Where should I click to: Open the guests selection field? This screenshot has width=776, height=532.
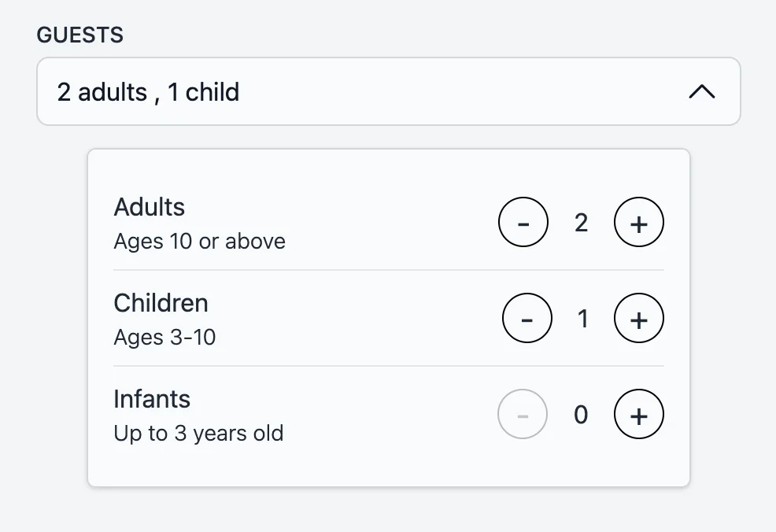point(388,91)
